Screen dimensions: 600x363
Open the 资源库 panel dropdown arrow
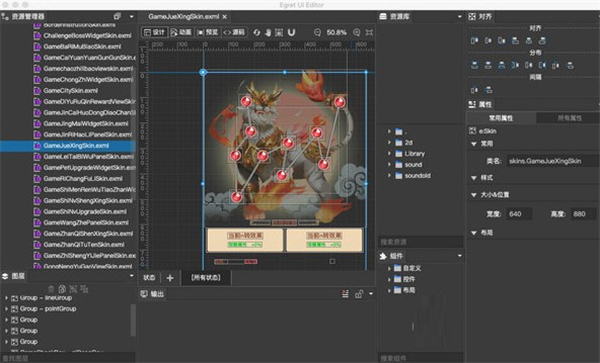click(460, 16)
